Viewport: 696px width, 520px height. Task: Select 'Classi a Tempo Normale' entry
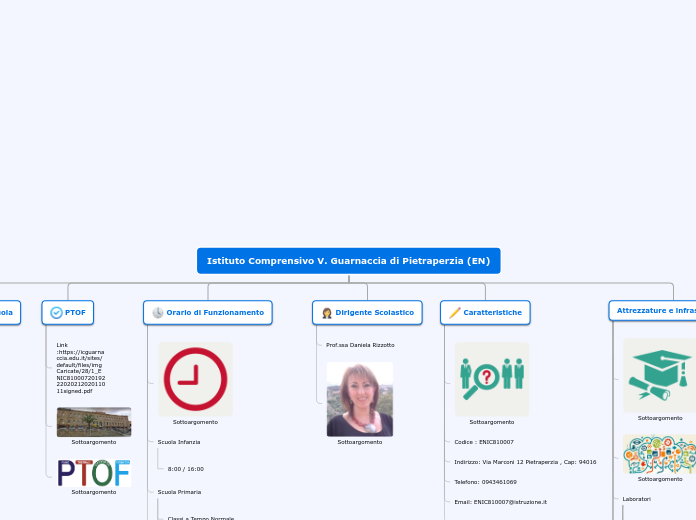pyautogui.click(x=201, y=518)
